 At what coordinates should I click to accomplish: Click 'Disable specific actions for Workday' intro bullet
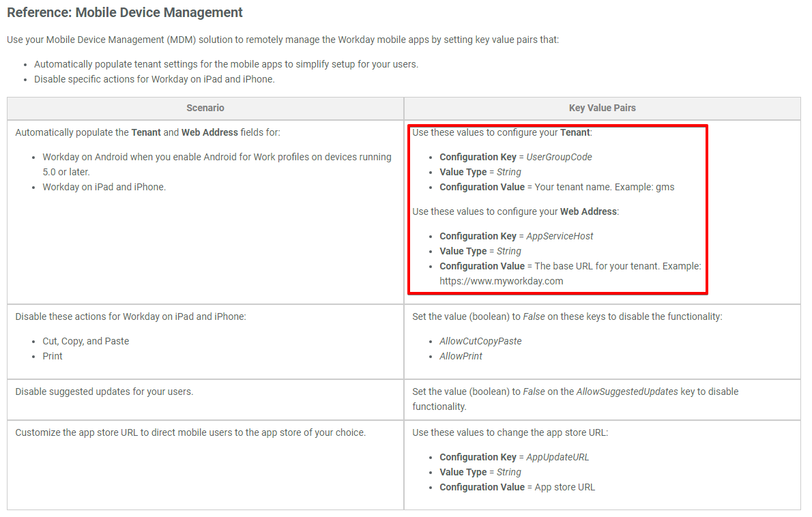pyautogui.click(x=154, y=80)
